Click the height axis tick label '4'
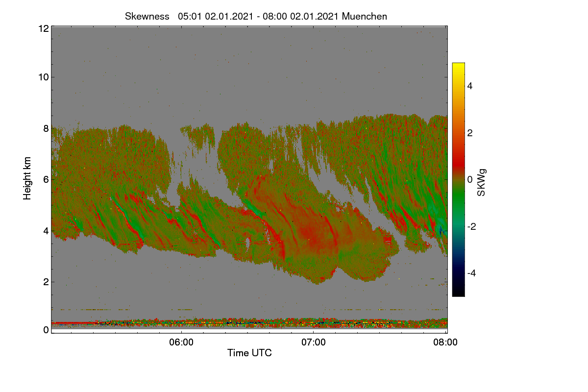The width and height of the screenshot is (588, 392). (46, 230)
